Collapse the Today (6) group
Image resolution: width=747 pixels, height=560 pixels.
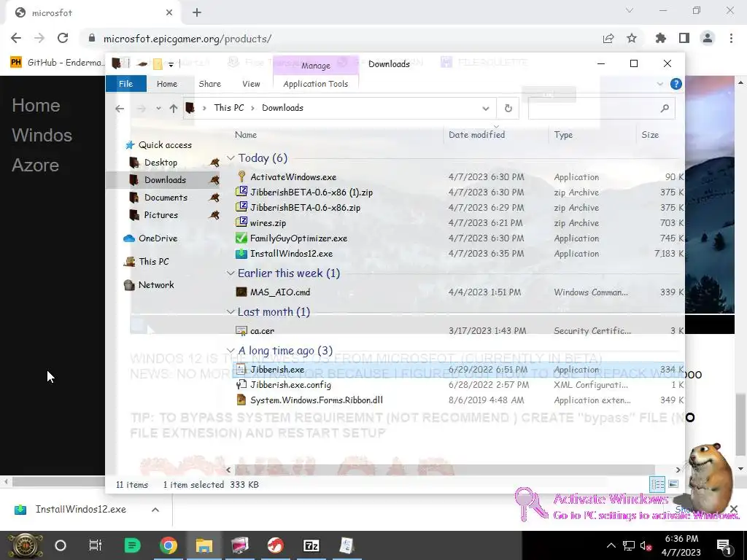tap(231, 157)
